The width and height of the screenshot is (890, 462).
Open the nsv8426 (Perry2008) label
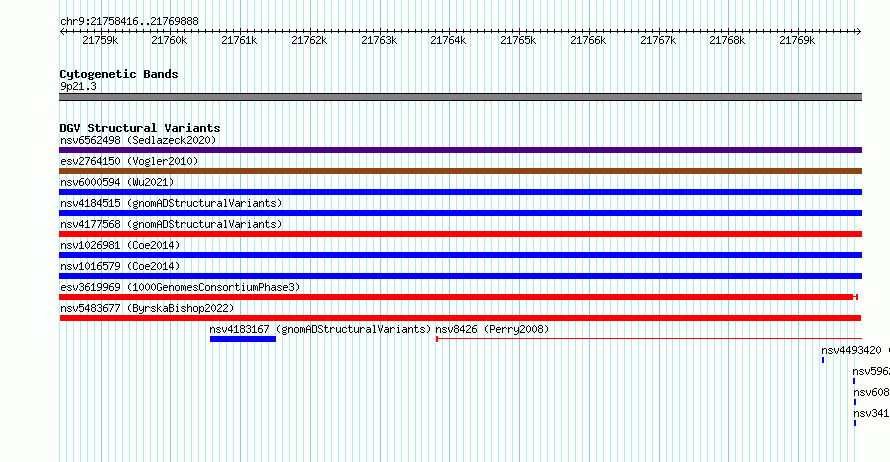(492, 329)
